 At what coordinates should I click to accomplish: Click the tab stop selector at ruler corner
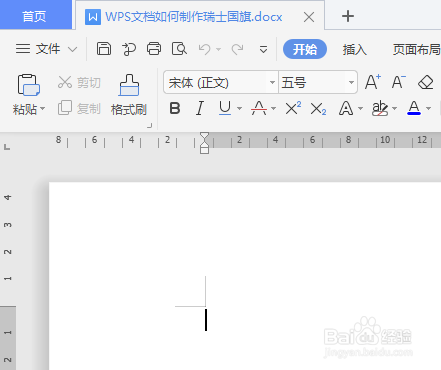(x=7, y=146)
